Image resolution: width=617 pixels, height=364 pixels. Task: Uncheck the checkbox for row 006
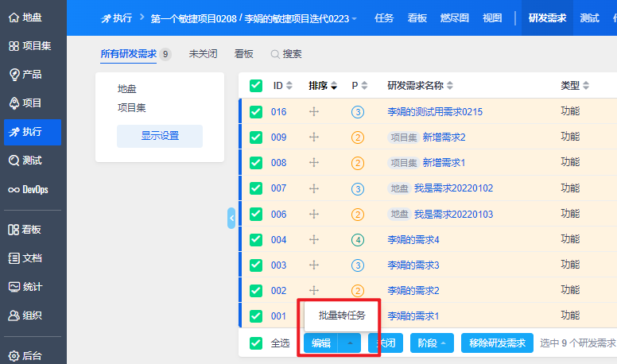pyautogui.click(x=256, y=214)
